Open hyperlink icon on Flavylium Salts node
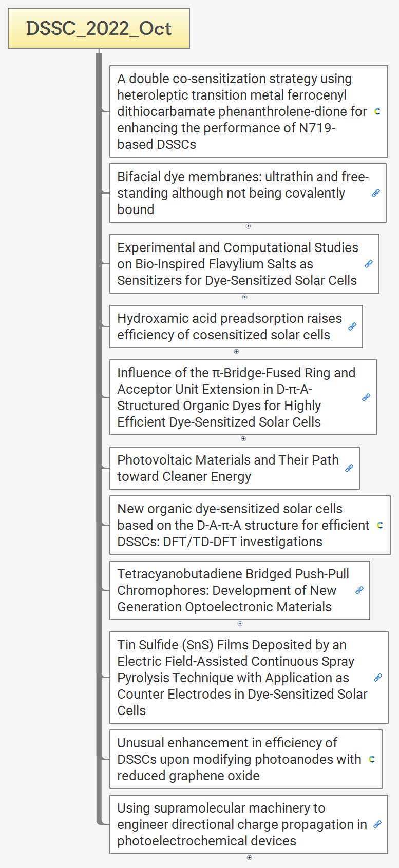The image size is (399, 868). tap(369, 264)
